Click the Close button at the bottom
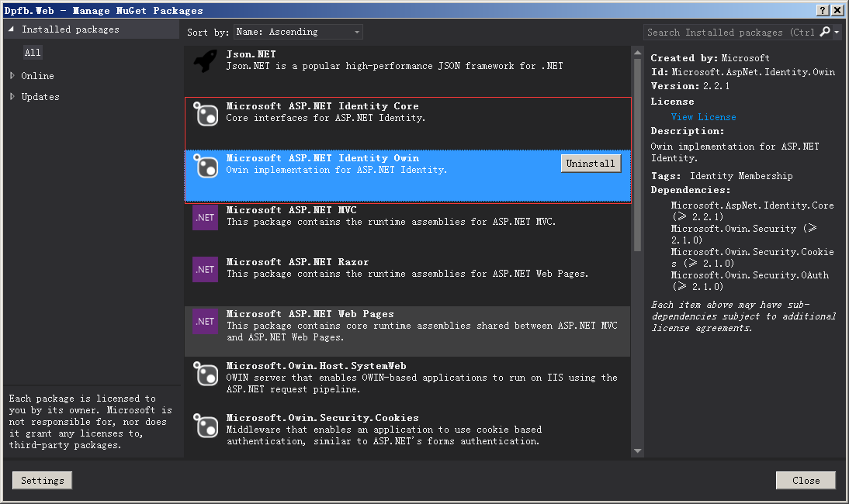 pos(806,480)
